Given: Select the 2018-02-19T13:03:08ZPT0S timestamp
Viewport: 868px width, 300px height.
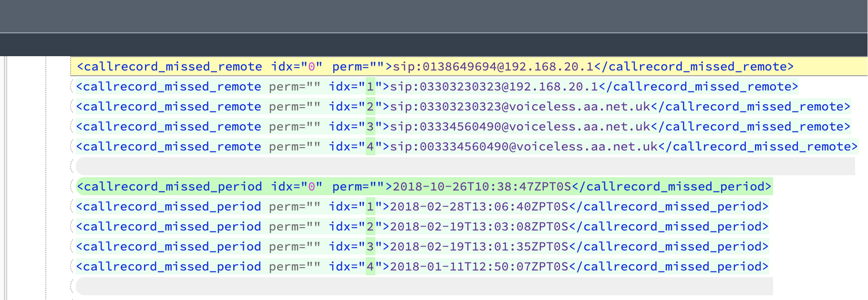Looking at the screenshot, I should (x=479, y=227).
